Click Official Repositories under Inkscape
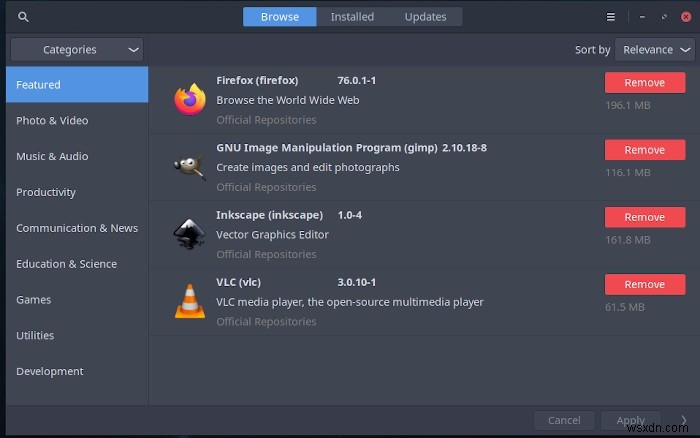The height and width of the screenshot is (438, 700). coord(266,254)
